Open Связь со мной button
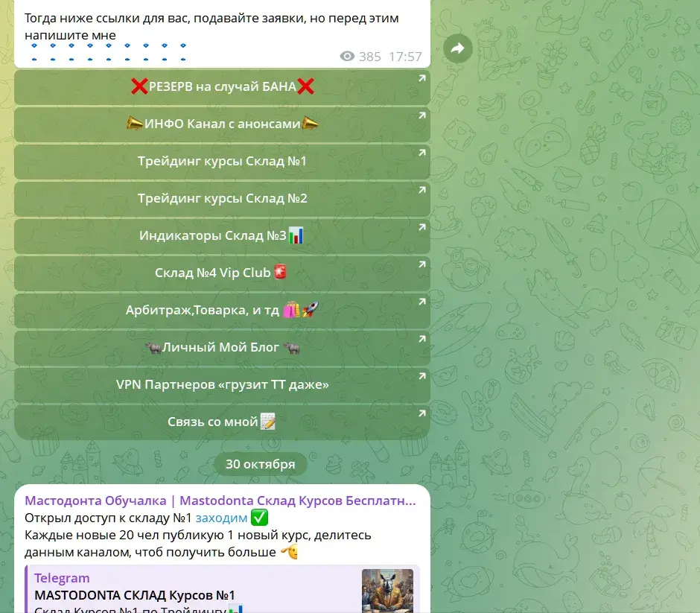This screenshot has height=613, width=700. click(x=222, y=422)
